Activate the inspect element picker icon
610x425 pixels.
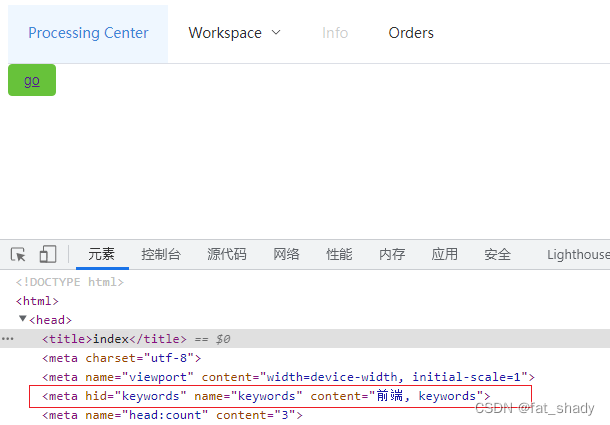pos(18,254)
